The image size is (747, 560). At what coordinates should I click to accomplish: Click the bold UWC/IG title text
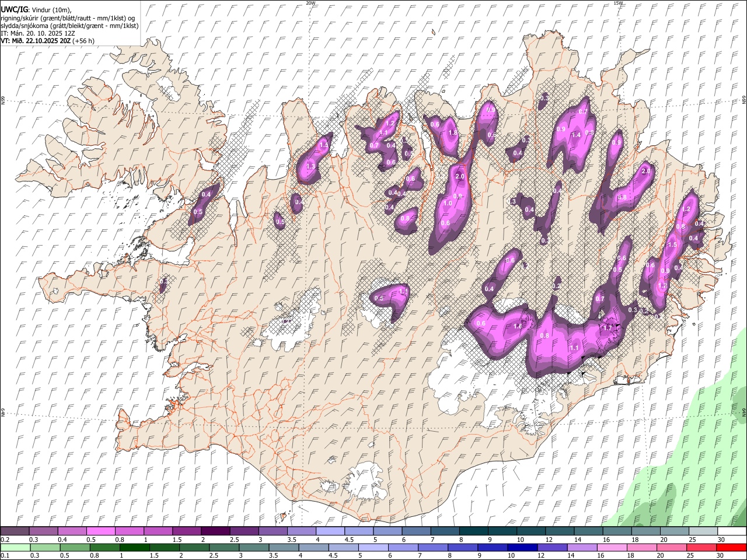14,10
